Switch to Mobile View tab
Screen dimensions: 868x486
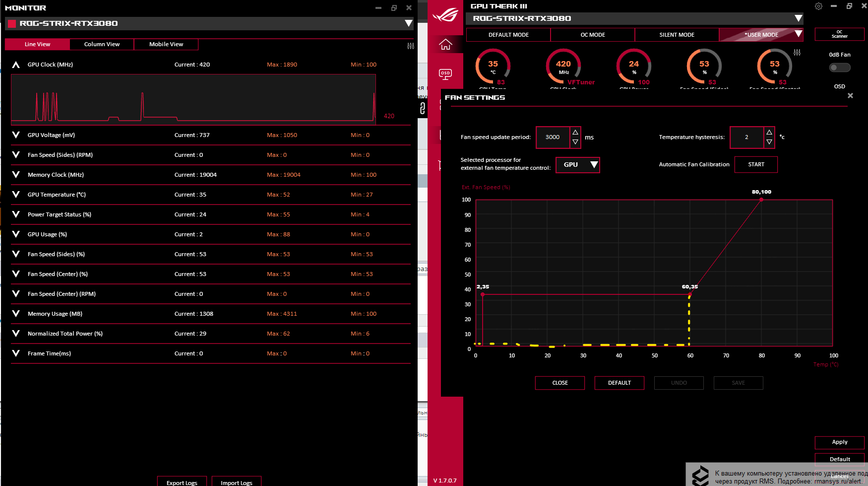(x=166, y=44)
